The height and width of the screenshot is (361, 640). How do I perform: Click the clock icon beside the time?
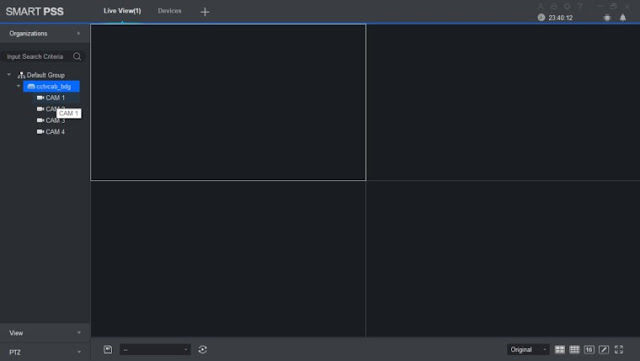point(541,18)
